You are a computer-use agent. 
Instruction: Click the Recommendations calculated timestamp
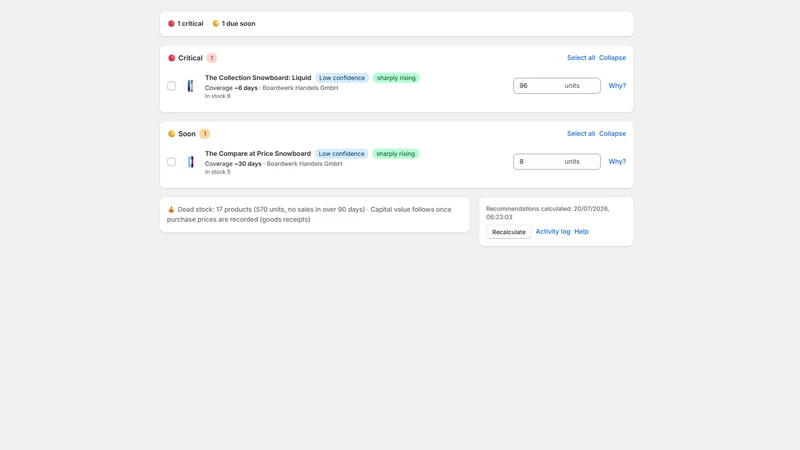[547, 213]
